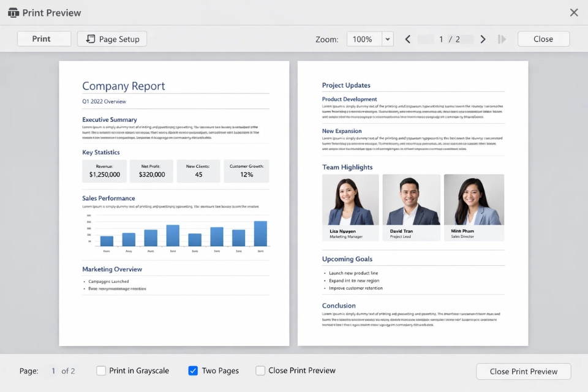Advance to next page with right arrow

point(483,39)
